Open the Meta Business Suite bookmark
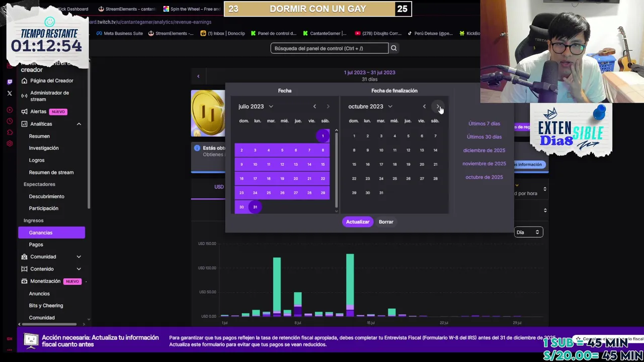 pos(120,34)
